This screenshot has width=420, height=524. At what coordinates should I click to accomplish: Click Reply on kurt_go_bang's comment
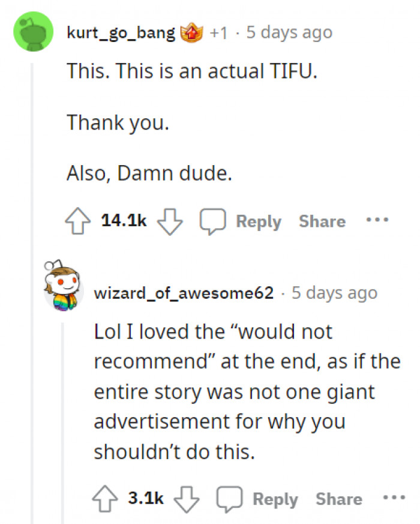pyautogui.click(x=259, y=221)
